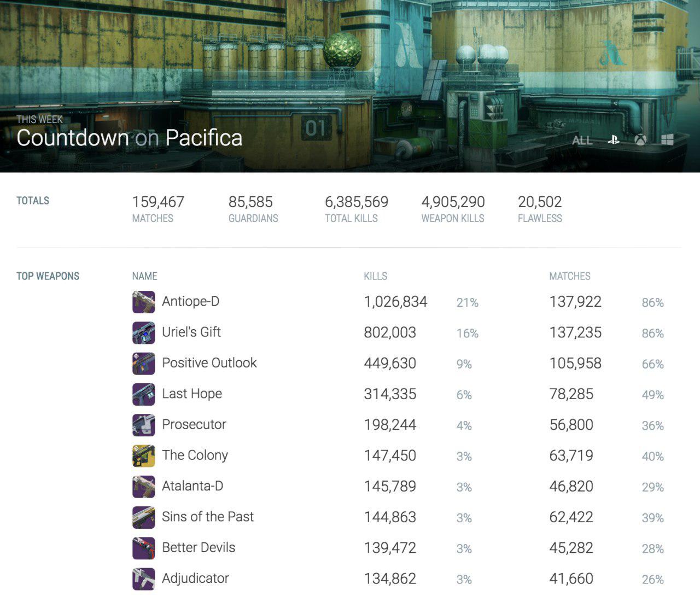Select Last Hope 49% match share
The height and width of the screenshot is (608, 700).
[x=653, y=395]
